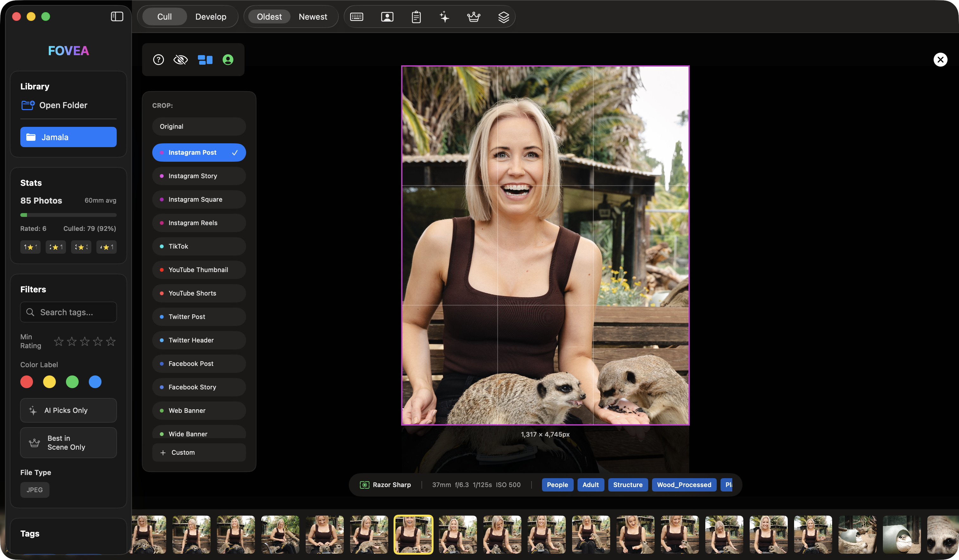The height and width of the screenshot is (560, 959).
Task: Switch to the Develop tab
Action: [211, 17]
